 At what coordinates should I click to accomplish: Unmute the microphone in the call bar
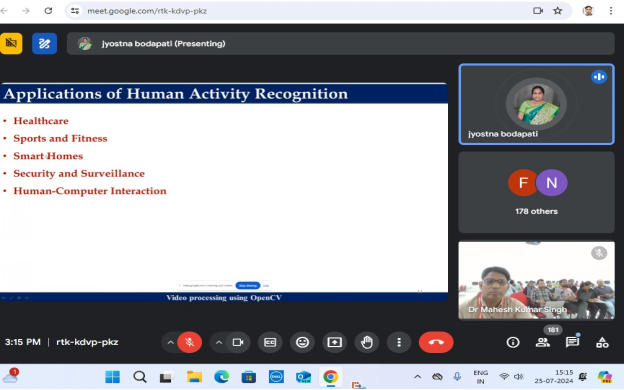[189, 342]
